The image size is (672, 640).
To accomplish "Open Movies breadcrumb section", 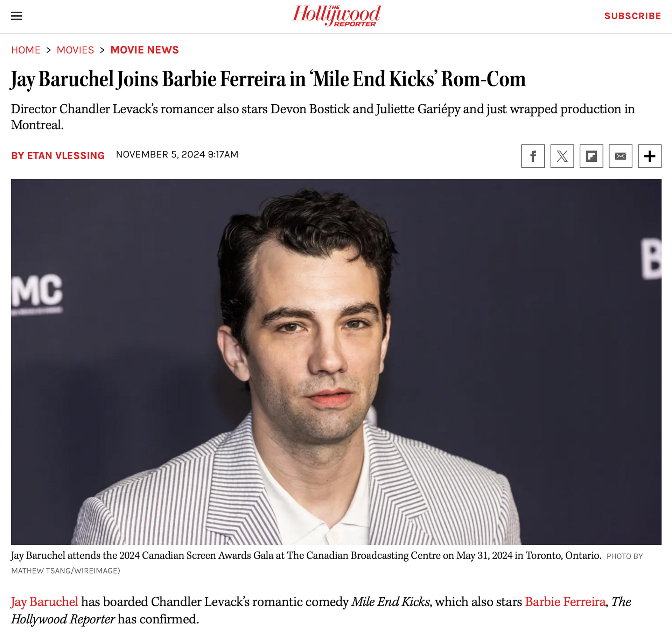I will point(75,50).
